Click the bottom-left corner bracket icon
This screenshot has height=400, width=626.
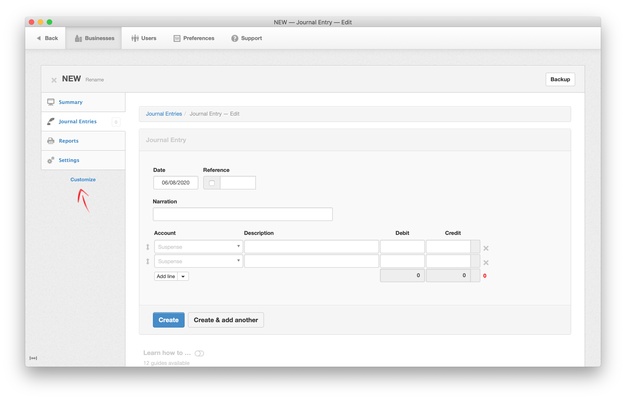click(x=33, y=358)
